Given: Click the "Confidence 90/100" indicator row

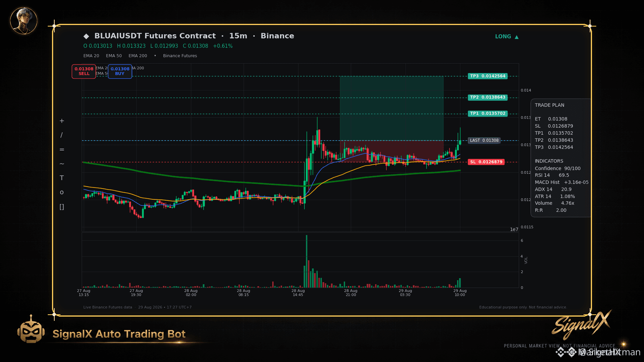Looking at the screenshot, I should pyautogui.click(x=558, y=168).
